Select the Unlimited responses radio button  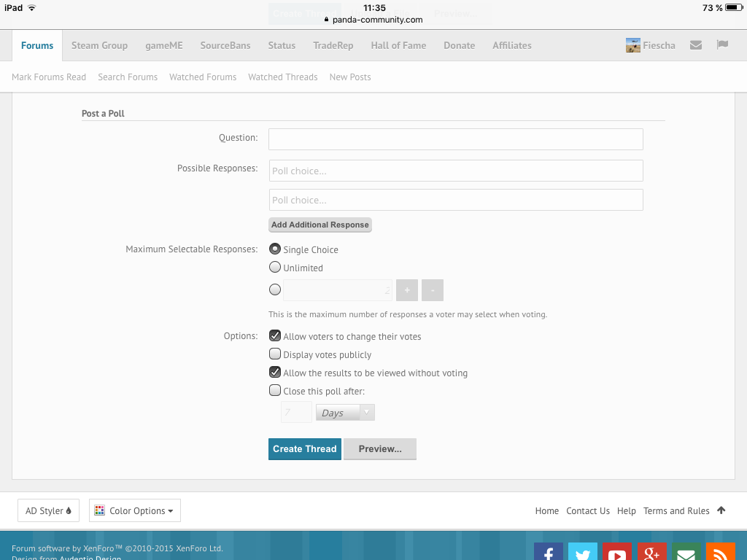(x=275, y=268)
